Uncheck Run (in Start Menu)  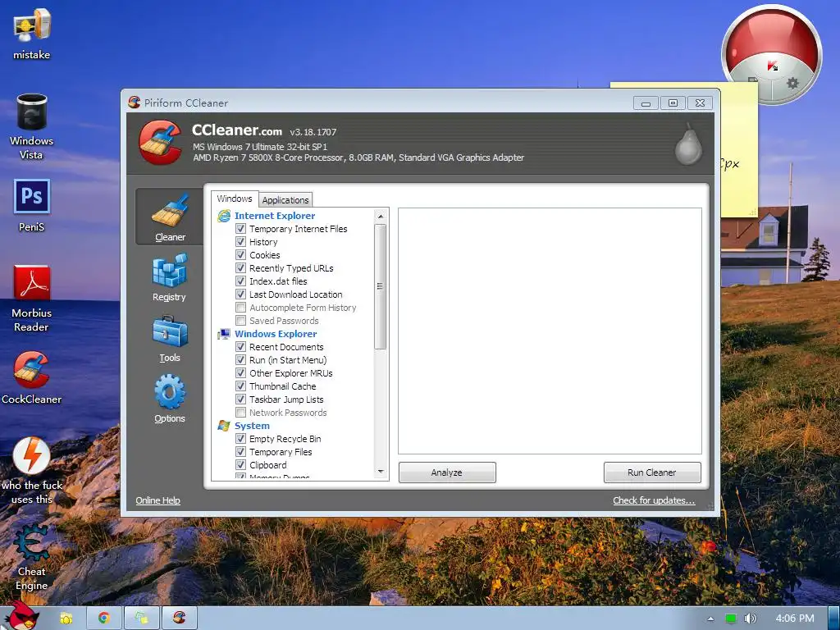[240, 360]
